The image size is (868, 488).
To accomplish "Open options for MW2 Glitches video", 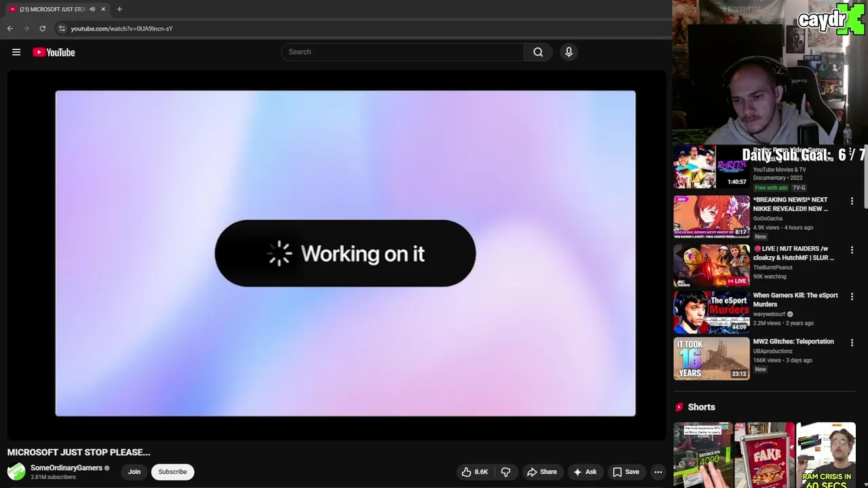I will pos(852,343).
